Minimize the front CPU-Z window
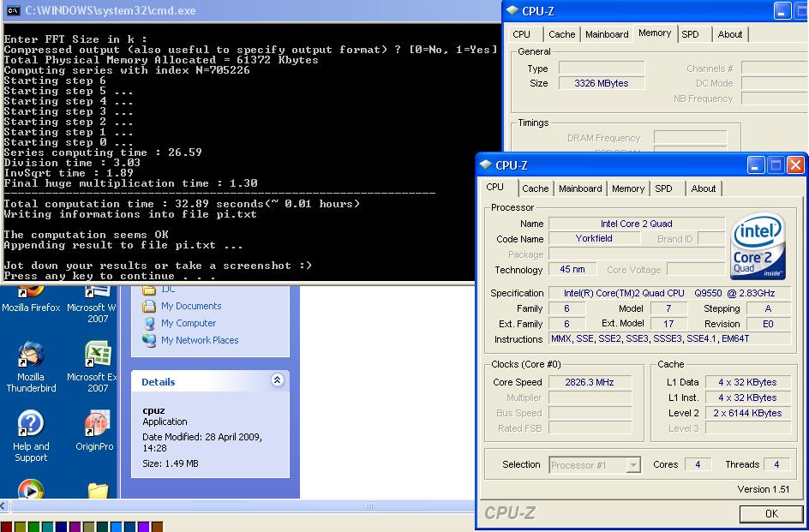Screen dimensions: 809x532 tap(756, 165)
